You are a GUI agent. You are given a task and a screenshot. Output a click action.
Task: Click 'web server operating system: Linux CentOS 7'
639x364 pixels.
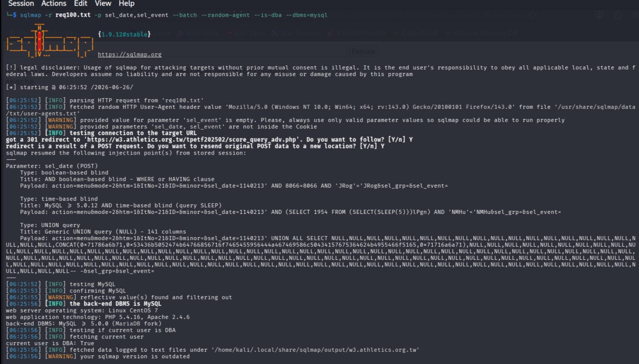click(82, 310)
